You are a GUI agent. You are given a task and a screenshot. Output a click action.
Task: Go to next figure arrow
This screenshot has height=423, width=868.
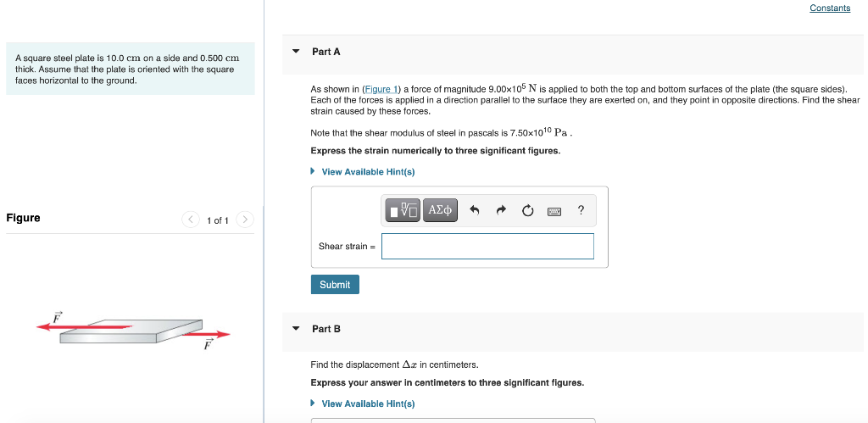[245, 220]
